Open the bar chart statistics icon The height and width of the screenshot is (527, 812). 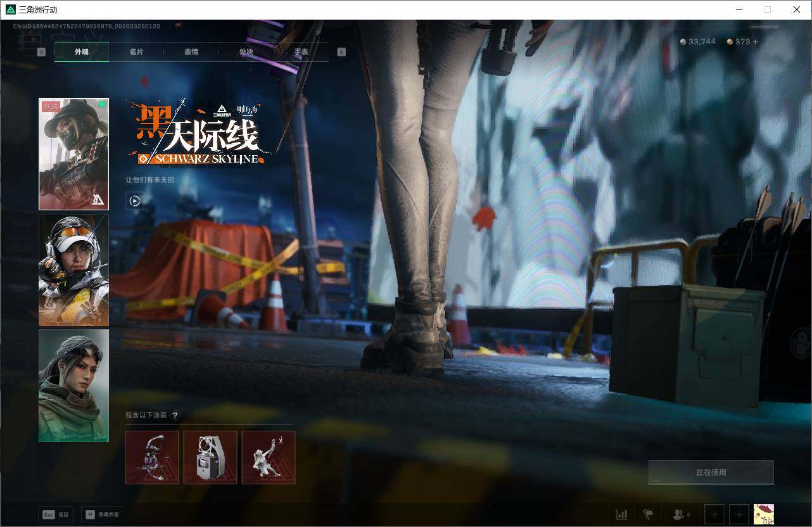click(x=622, y=514)
